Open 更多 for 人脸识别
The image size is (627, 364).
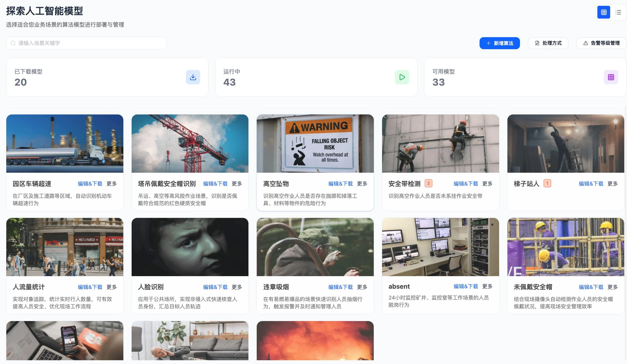(x=237, y=287)
